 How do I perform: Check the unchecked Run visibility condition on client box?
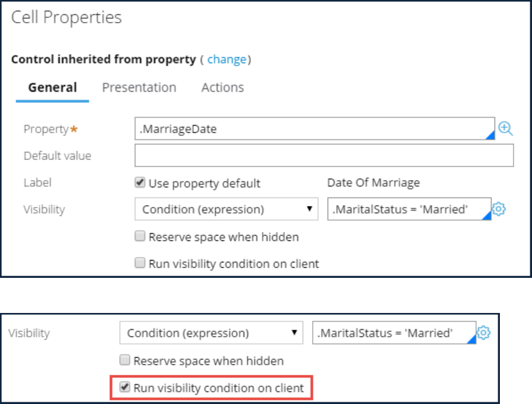[x=140, y=263]
